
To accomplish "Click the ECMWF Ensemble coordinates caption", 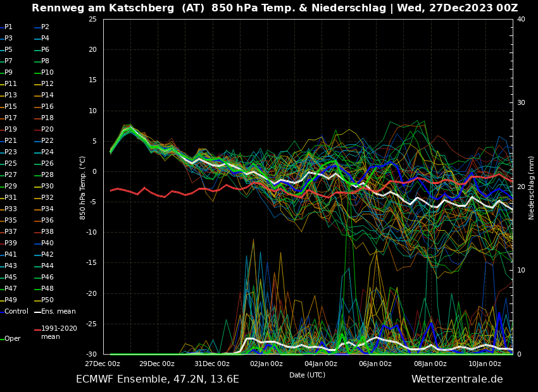I will tap(158, 379).
